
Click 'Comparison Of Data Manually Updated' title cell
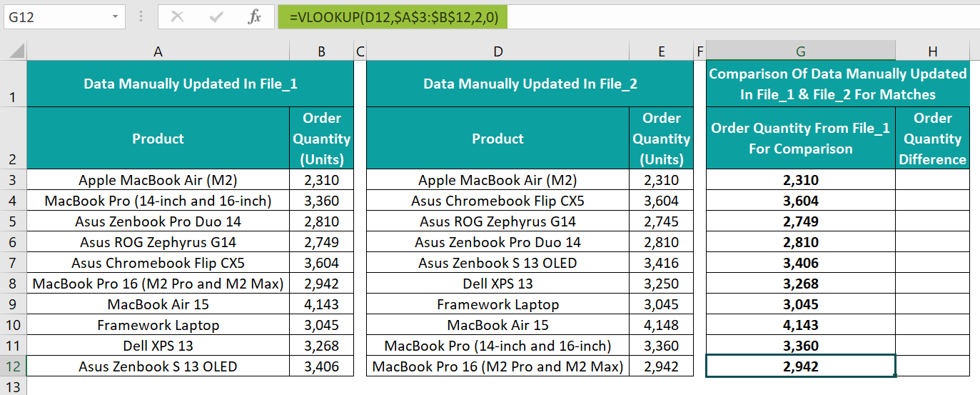pyautogui.click(x=838, y=84)
